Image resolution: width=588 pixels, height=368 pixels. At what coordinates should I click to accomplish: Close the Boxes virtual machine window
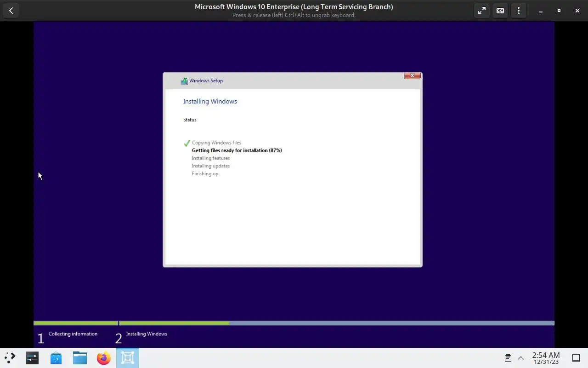(x=577, y=11)
